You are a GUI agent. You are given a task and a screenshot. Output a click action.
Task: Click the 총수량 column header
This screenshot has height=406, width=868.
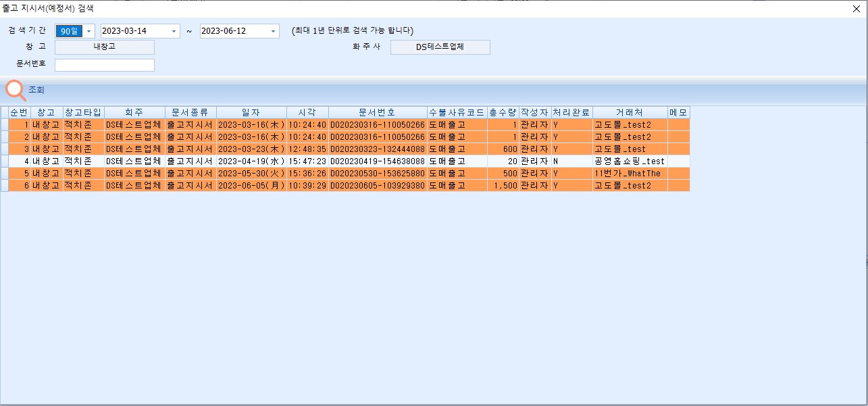click(502, 112)
